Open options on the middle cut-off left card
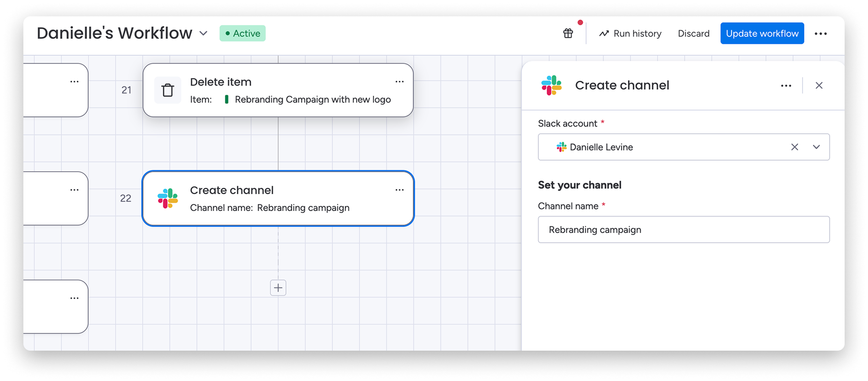The image size is (868, 381). point(74,190)
